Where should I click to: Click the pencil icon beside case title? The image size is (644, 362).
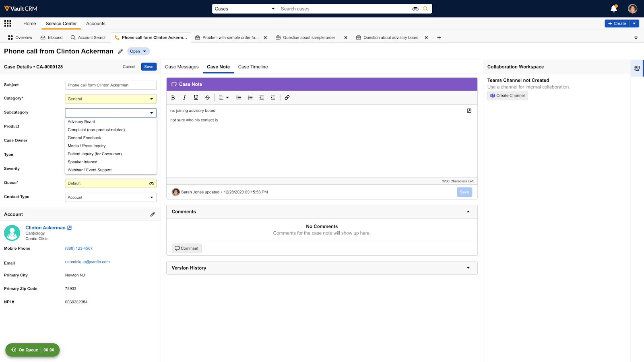click(x=120, y=51)
